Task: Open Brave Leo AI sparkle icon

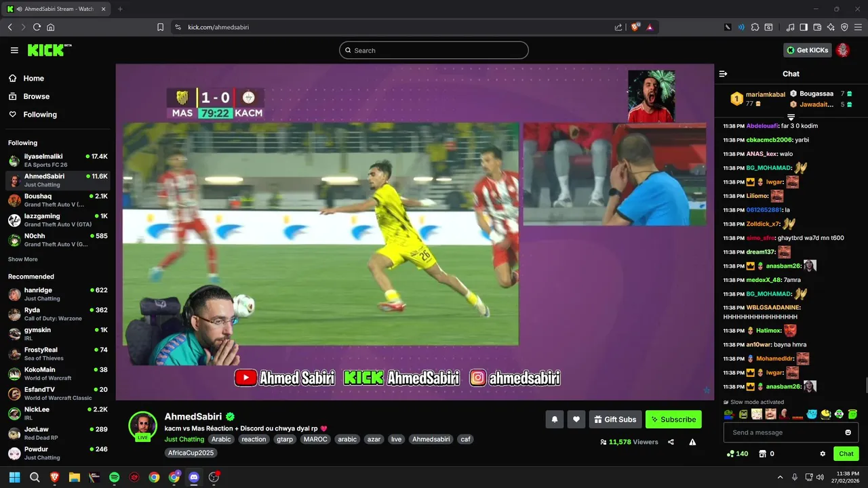Action: 831,27
